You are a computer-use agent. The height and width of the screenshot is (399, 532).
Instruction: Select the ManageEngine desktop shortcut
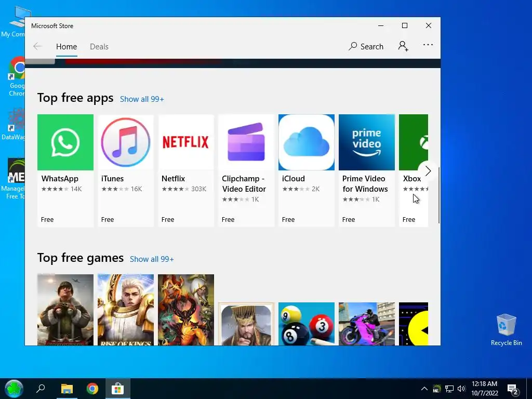[14, 179]
